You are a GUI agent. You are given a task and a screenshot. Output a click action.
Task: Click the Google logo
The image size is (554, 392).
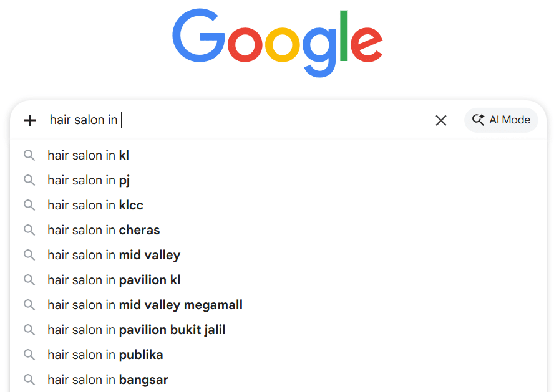point(277,44)
